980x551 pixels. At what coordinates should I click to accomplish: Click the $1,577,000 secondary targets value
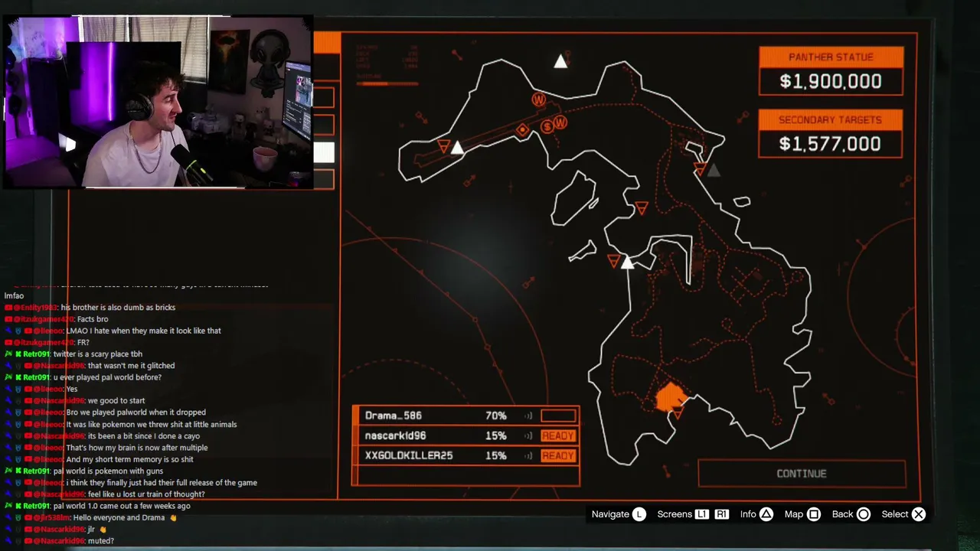830,144
